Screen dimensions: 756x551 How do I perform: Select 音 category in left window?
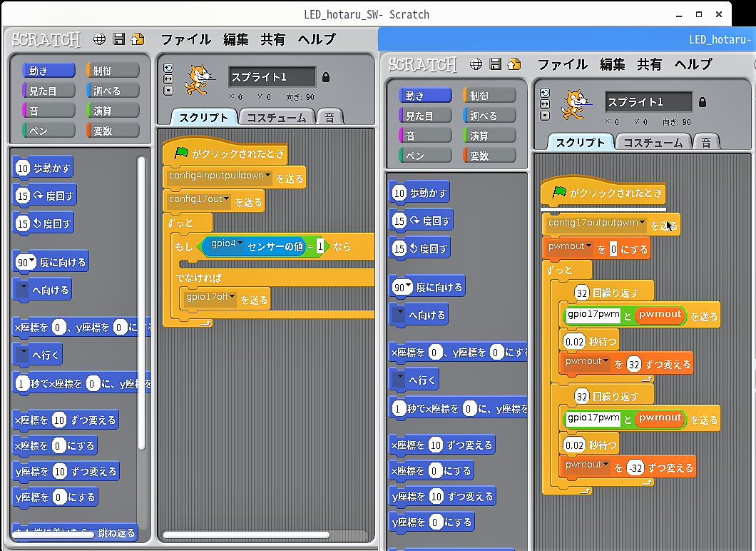(x=48, y=111)
